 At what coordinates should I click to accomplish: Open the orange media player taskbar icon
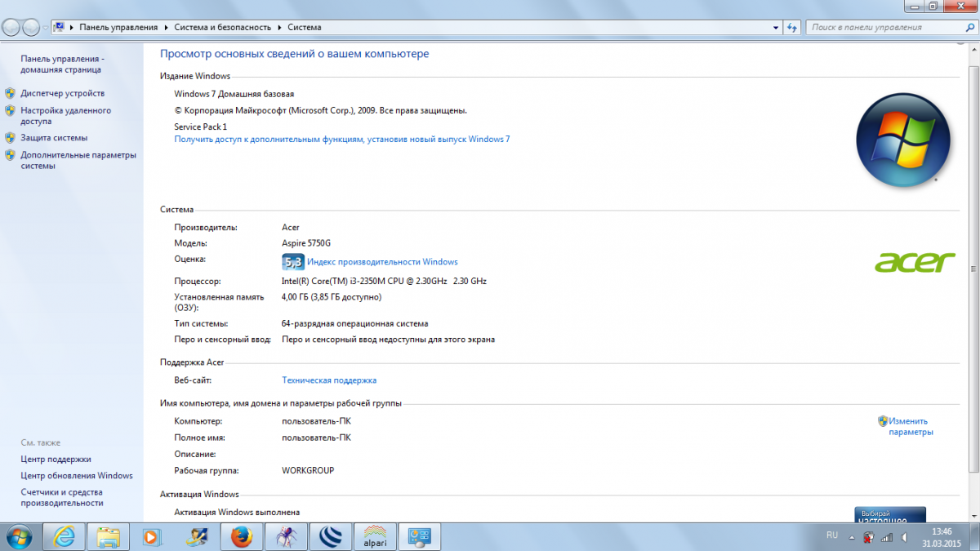click(x=152, y=537)
